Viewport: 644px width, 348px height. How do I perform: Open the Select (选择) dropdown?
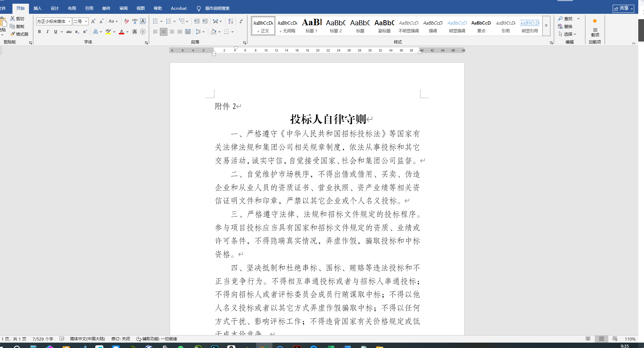click(567, 34)
